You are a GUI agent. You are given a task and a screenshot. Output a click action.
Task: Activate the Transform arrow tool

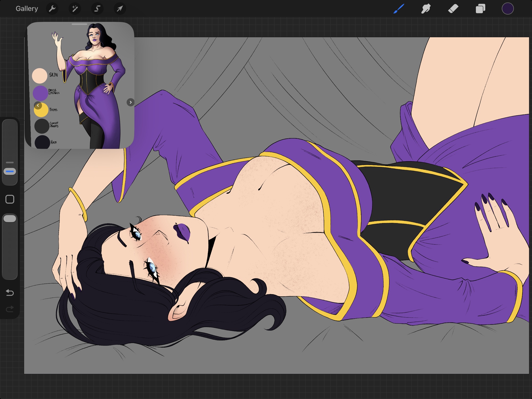(120, 9)
